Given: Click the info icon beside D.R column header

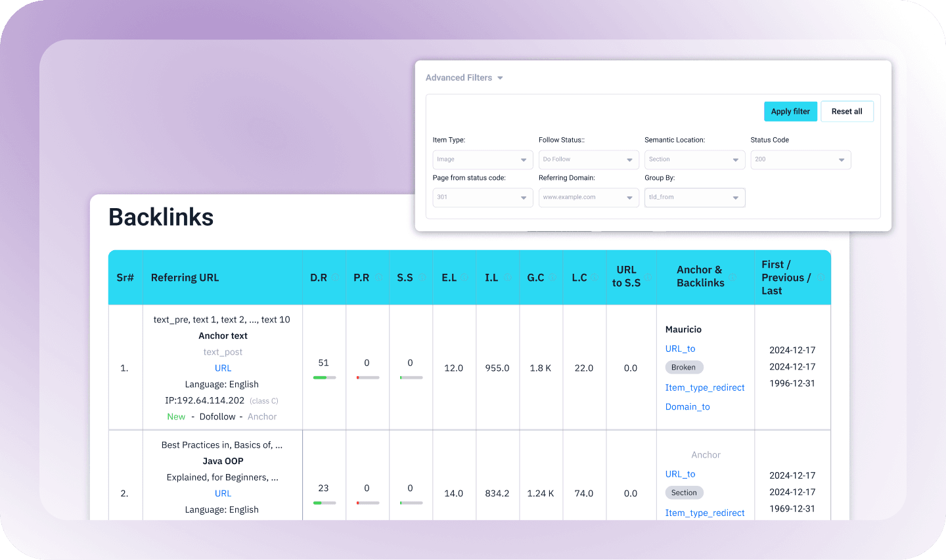Looking at the screenshot, I should pos(335,278).
